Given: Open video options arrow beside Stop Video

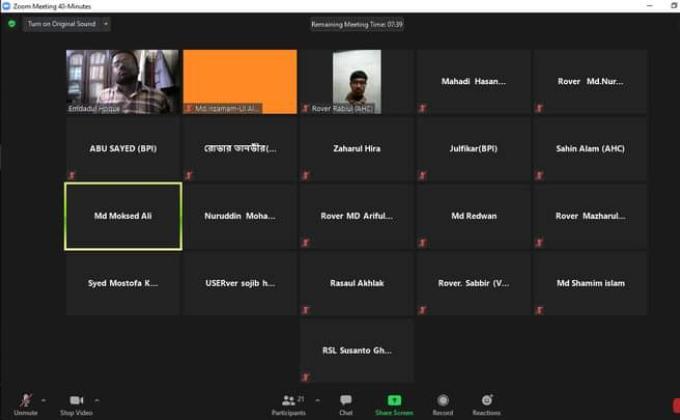Looking at the screenshot, I should point(97,400).
